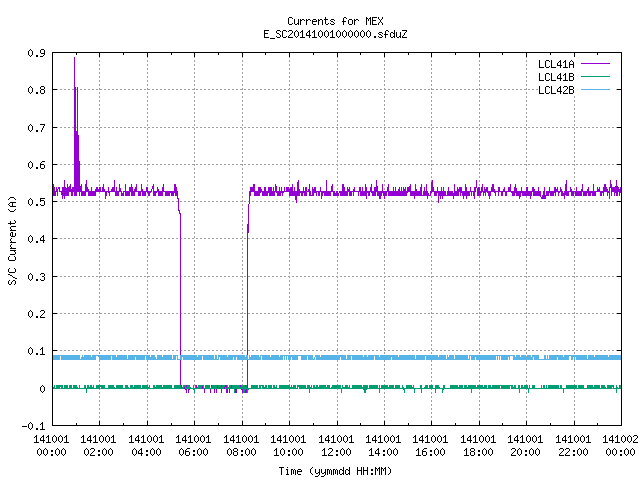Click the 'Currents for MEX' chart title
640x480 pixels.
click(335, 21)
